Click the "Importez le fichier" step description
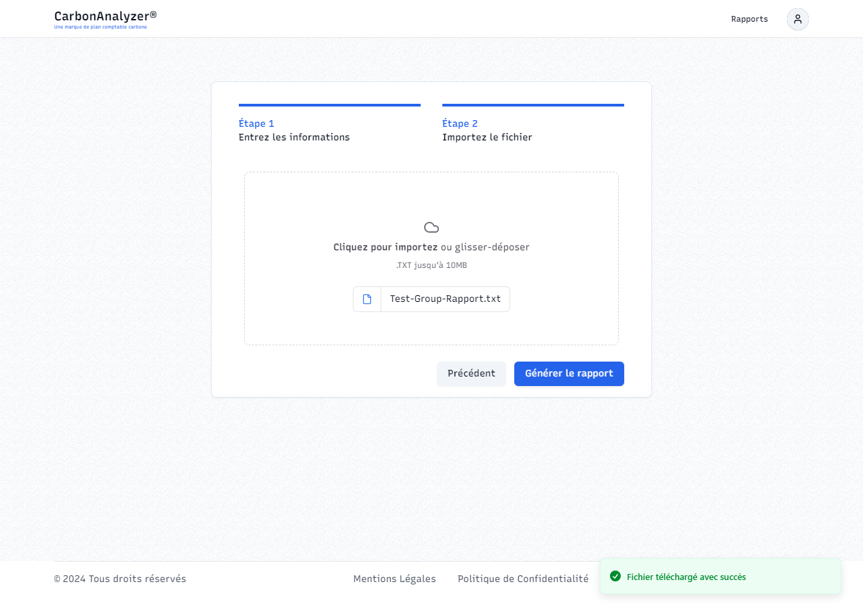 [x=486, y=137]
